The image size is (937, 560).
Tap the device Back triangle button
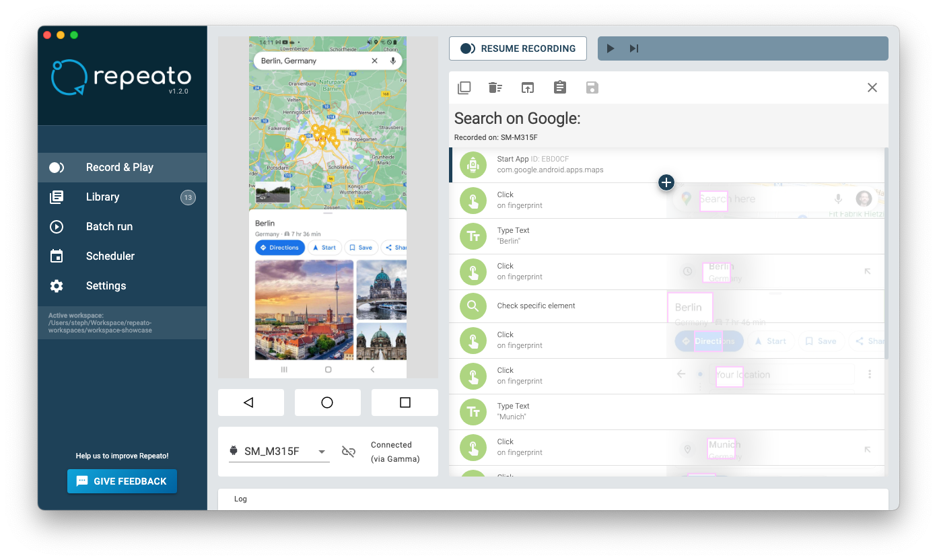(251, 403)
